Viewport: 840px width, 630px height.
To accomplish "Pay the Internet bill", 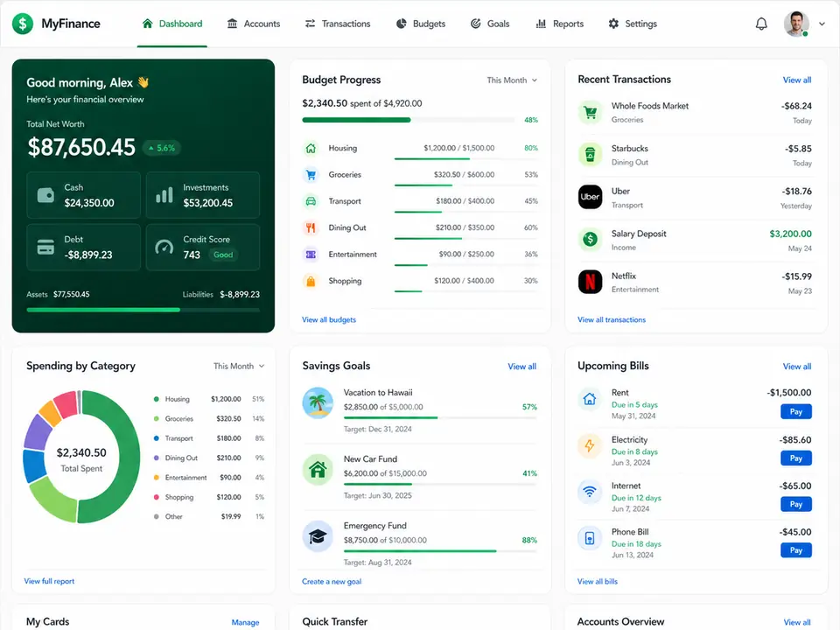I will (796, 505).
